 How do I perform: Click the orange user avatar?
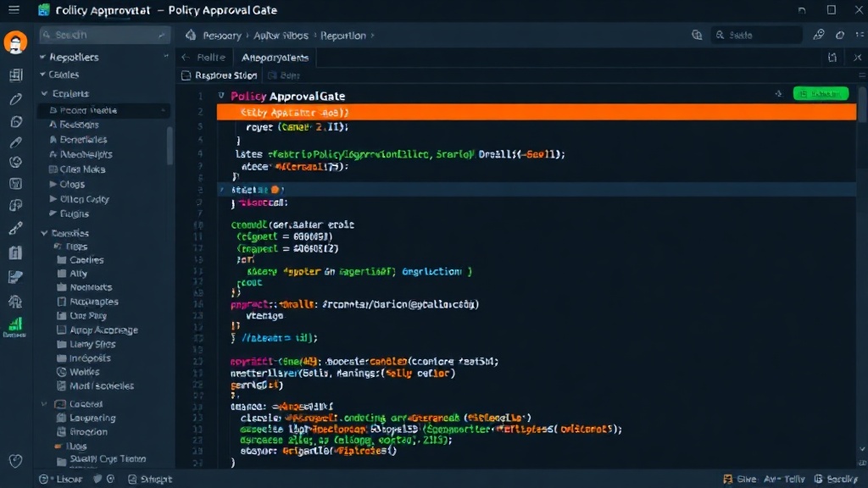(15, 42)
